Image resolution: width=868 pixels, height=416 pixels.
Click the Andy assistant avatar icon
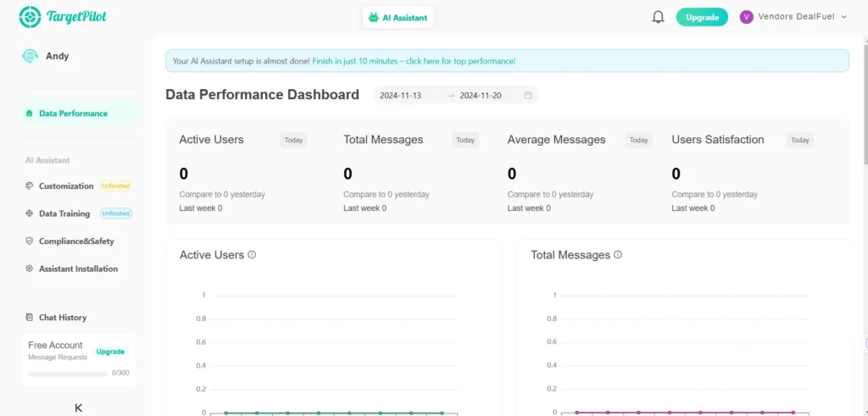[x=31, y=56]
